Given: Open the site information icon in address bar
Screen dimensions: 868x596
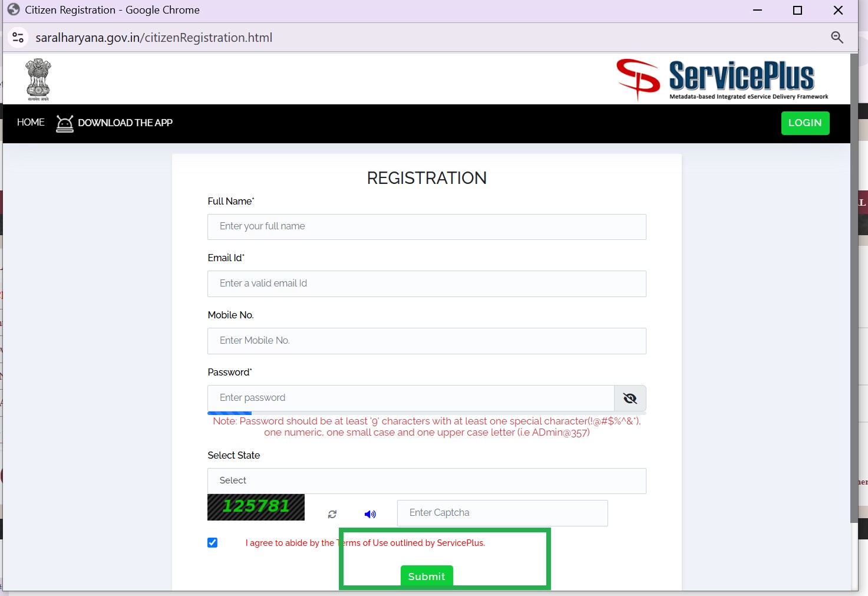Looking at the screenshot, I should [x=18, y=38].
